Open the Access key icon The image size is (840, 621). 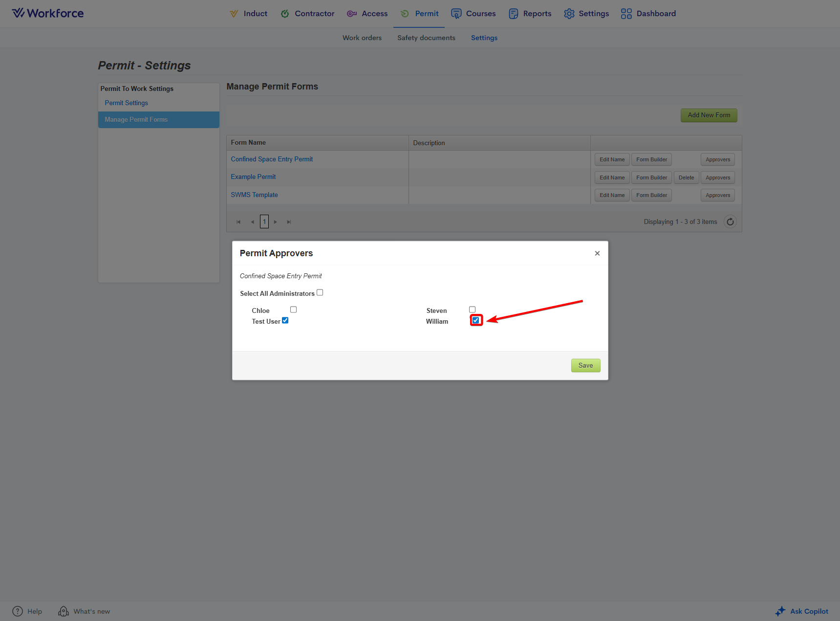pyautogui.click(x=352, y=14)
